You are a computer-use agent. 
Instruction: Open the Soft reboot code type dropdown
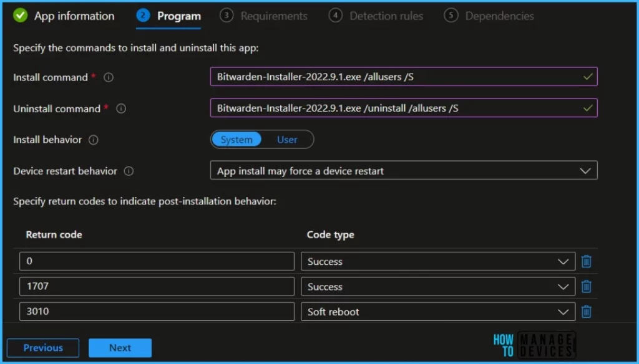coord(437,312)
